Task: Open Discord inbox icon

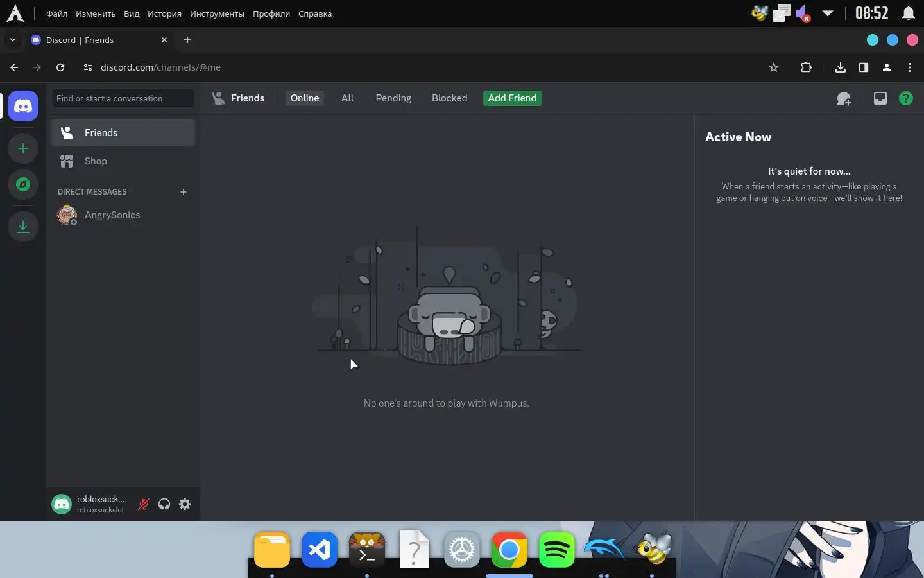Action: pyautogui.click(x=880, y=98)
